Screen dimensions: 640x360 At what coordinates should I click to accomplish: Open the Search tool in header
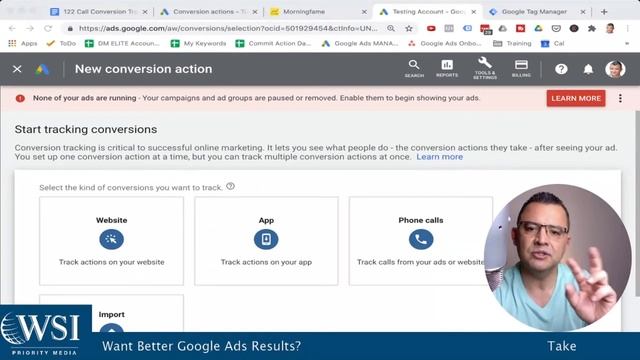pyautogui.click(x=414, y=69)
